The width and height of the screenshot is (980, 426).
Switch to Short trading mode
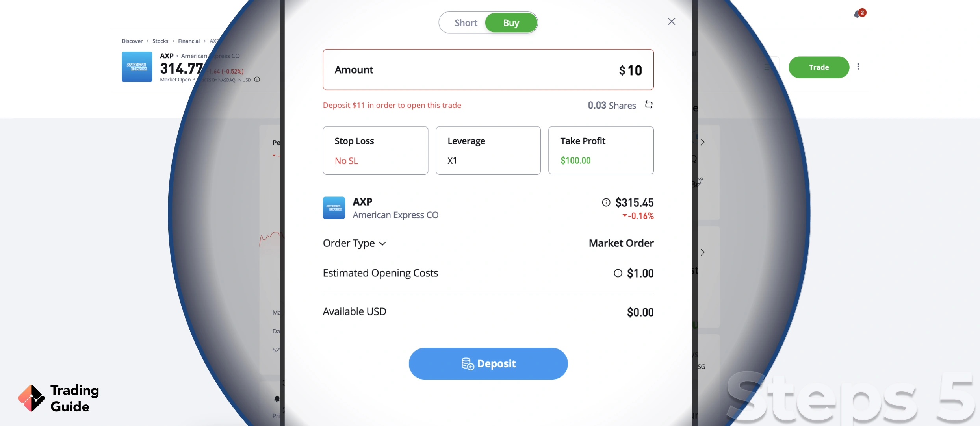tap(465, 22)
